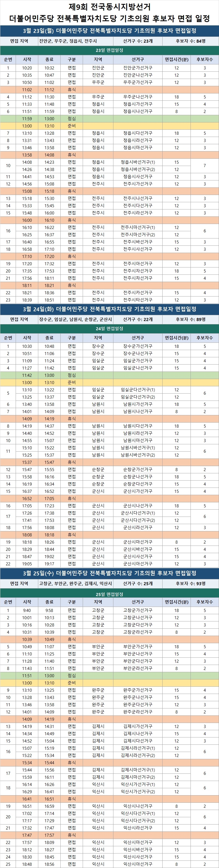The image size is (219, 868).
Task: Click the '후보자 수: 89명' cell
Action: click(x=190, y=319)
